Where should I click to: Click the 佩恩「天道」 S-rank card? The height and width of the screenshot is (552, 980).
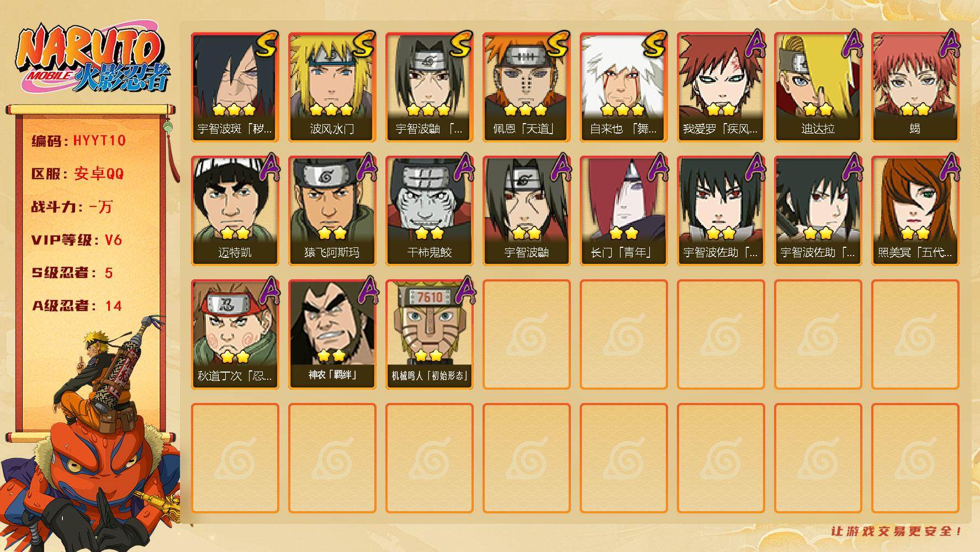coord(527,87)
